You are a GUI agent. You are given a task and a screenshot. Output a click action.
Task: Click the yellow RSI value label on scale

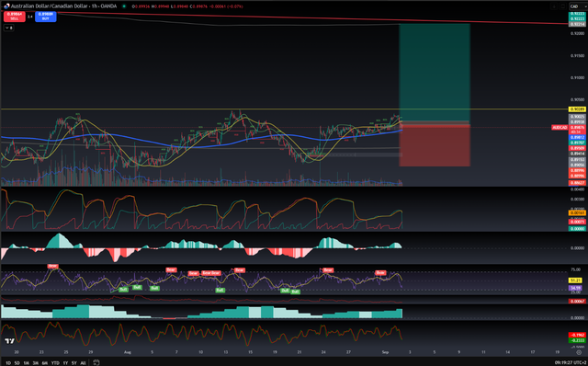(575, 280)
